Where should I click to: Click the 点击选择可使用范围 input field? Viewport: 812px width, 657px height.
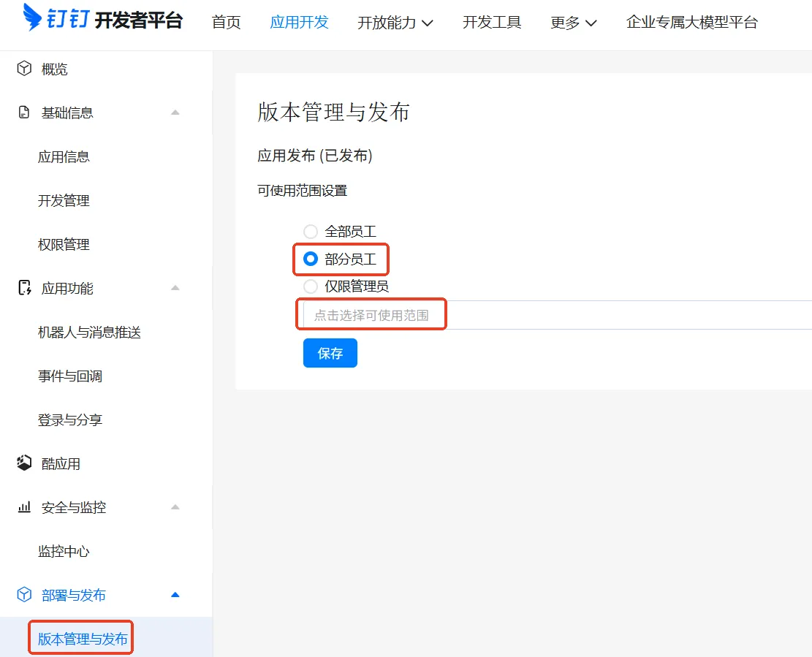pyautogui.click(x=555, y=316)
